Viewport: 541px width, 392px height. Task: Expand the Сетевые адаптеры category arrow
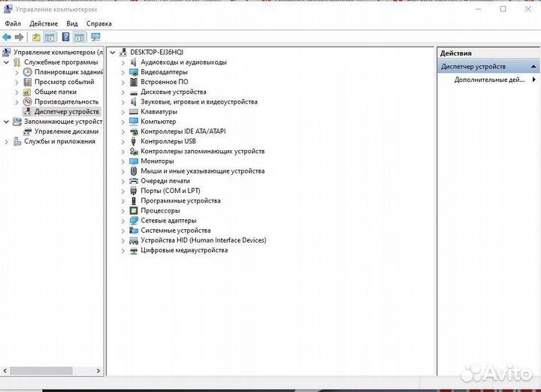pyautogui.click(x=123, y=221)
